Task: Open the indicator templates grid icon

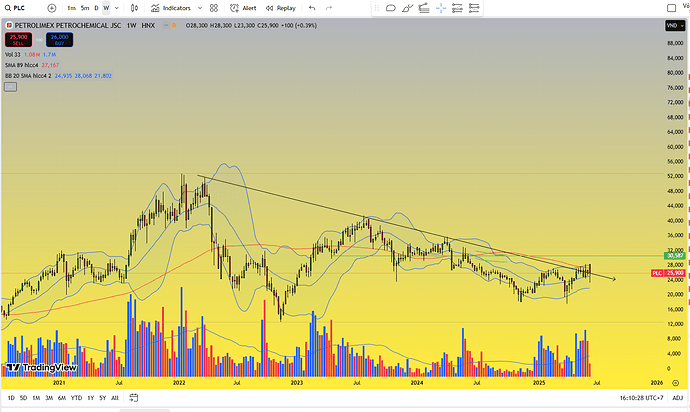Action: 214,8
